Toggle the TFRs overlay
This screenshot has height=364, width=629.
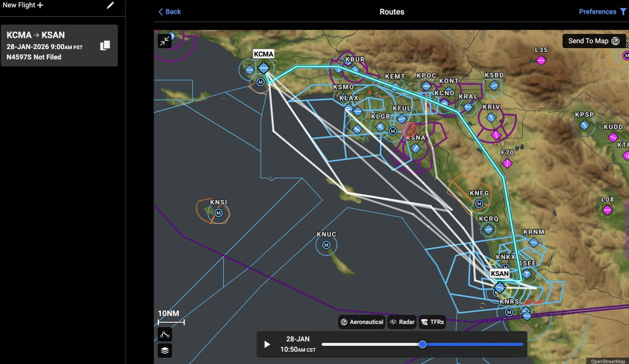tap(432, 322)
